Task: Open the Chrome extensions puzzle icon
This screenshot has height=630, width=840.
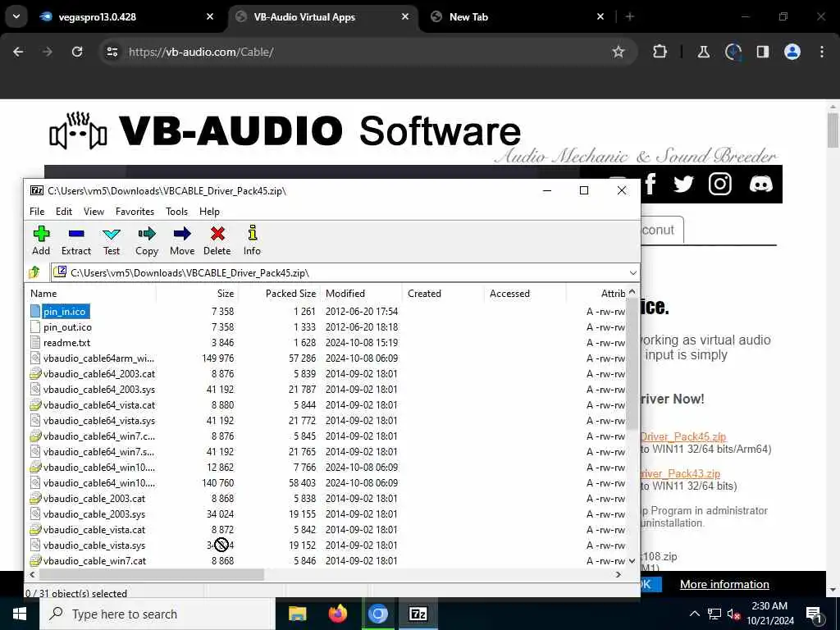Action: (660, 52)
